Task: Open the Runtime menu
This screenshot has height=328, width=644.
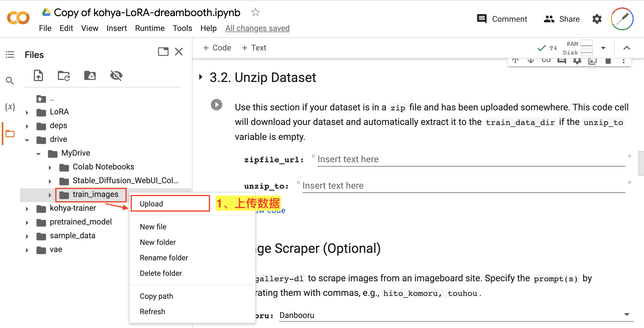Action: [x=150, y=28]
